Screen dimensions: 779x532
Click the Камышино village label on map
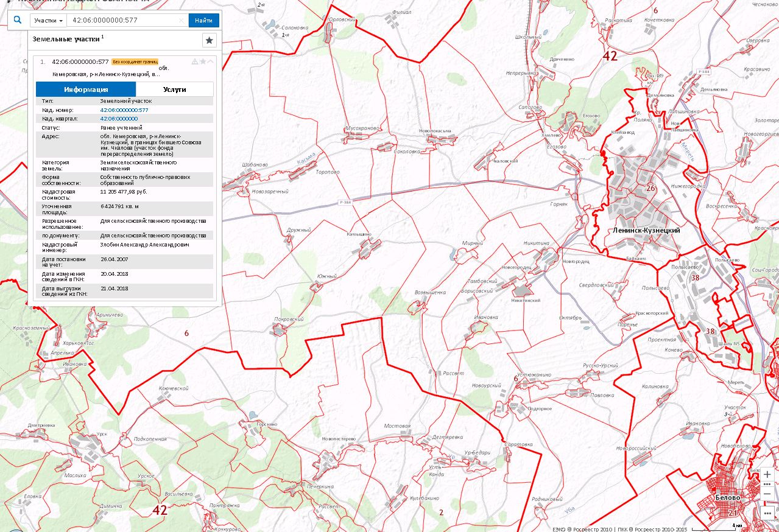pos(359,234)
